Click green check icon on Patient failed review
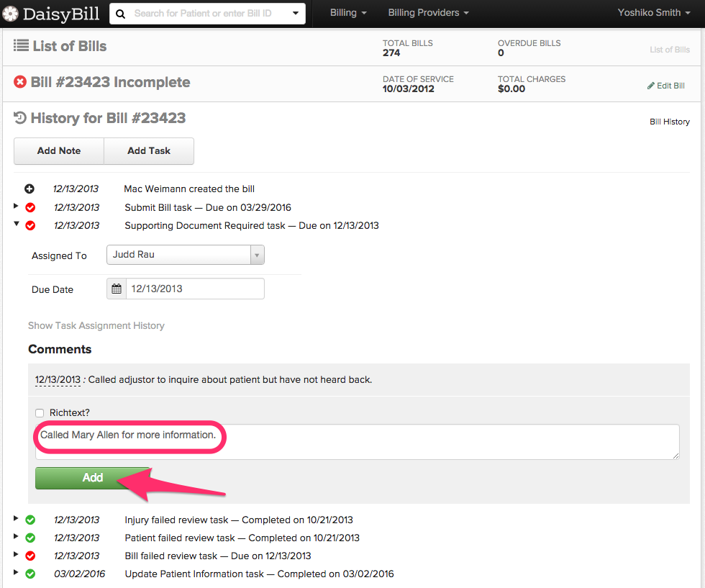Viewport: 705px width, 588px height. click(x=30, y=538)
